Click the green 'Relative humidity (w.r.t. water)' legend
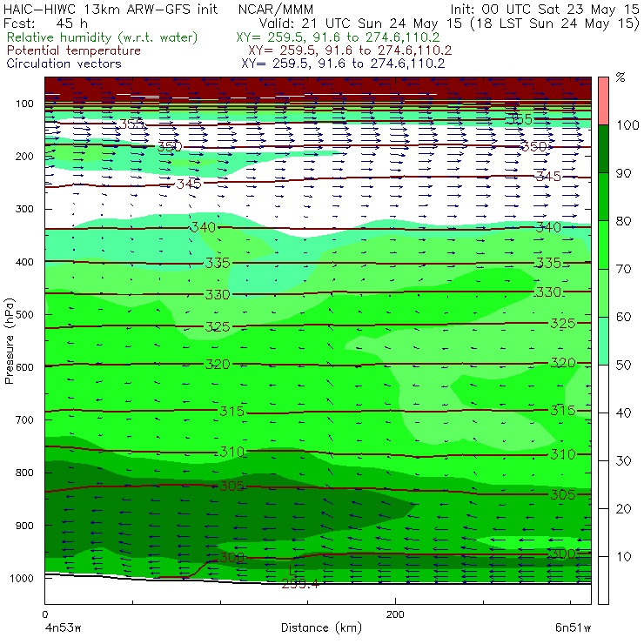 [103, 37]
